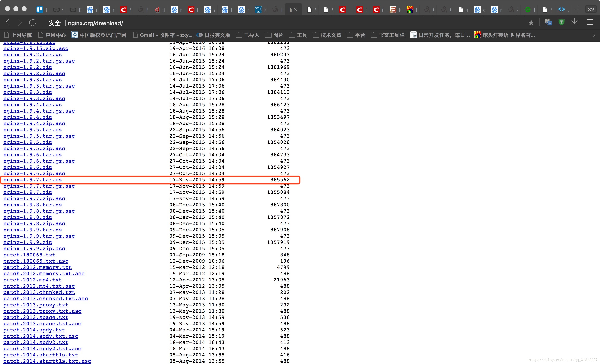The width and height of the screenshot is (600, 364).
Task: Download nginx-1.9.9.tar.gz
Action: coord(32,230)
